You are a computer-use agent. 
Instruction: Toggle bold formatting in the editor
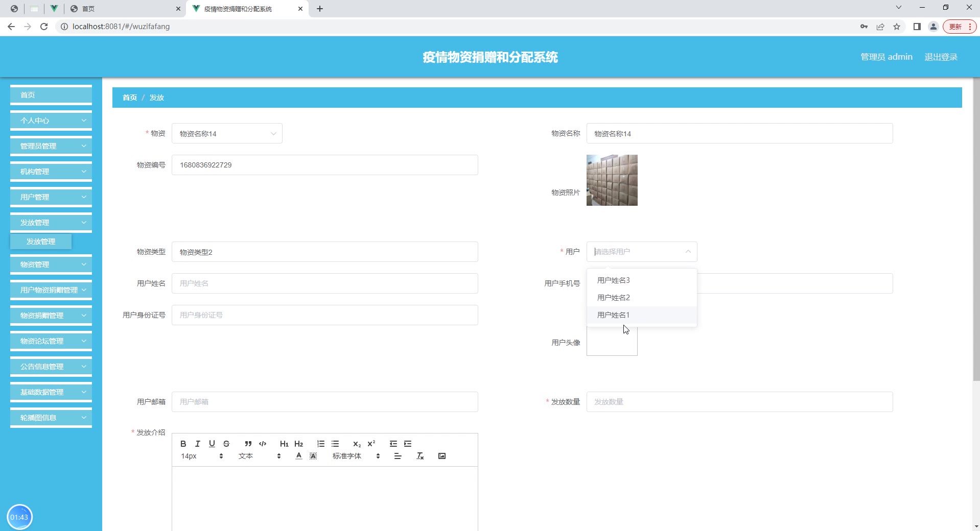coord(183,444)
